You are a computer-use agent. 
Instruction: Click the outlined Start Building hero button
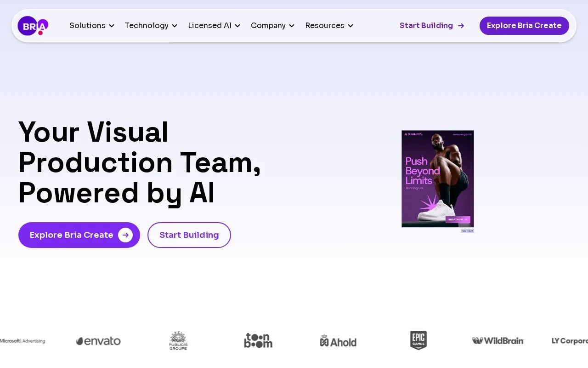coord(189,235)
